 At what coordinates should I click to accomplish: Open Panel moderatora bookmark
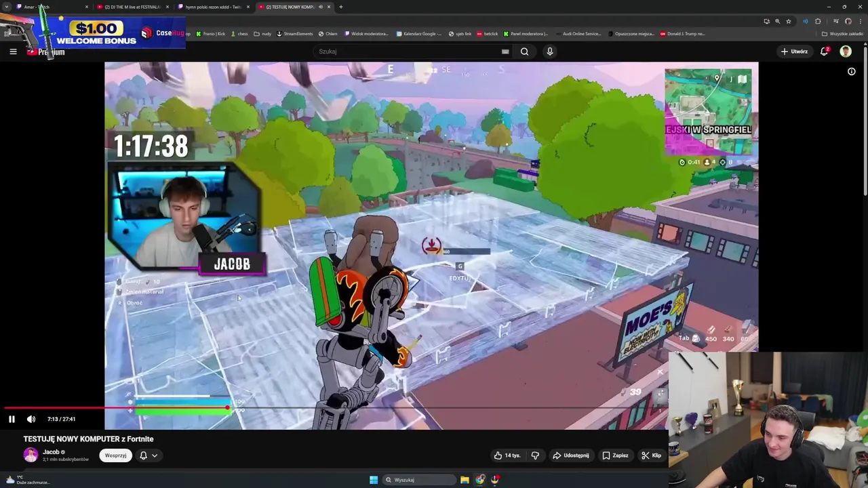tap(526, 33)
